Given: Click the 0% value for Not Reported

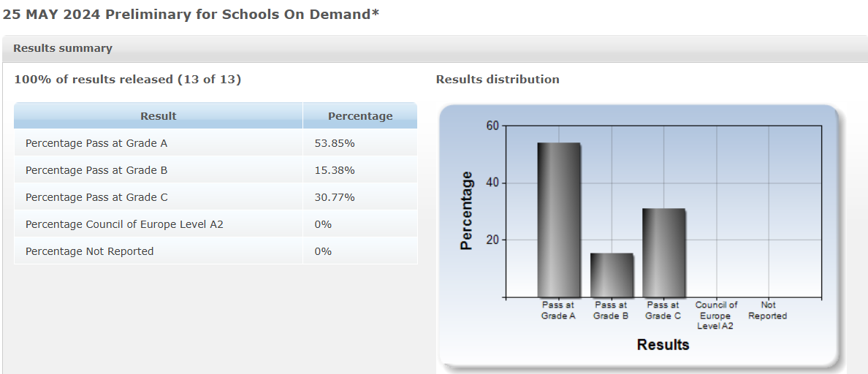Looking at the screenshot, I should click(360, 252).
